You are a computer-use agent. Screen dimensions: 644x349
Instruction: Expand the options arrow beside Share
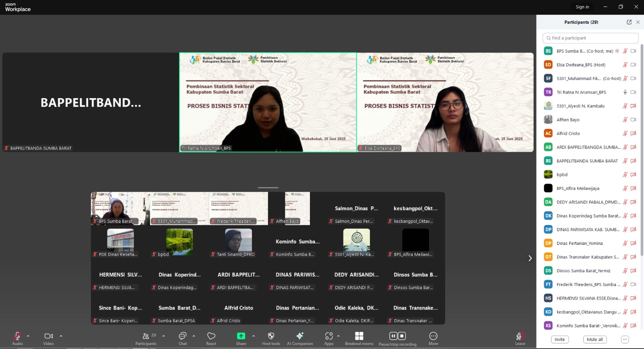coord(254,336)
